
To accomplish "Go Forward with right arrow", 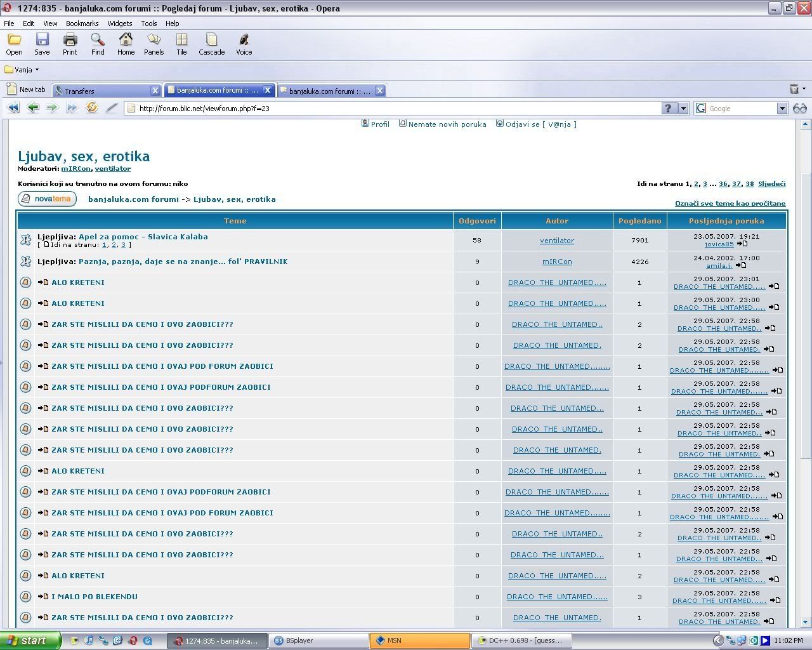I will point(53,108).
